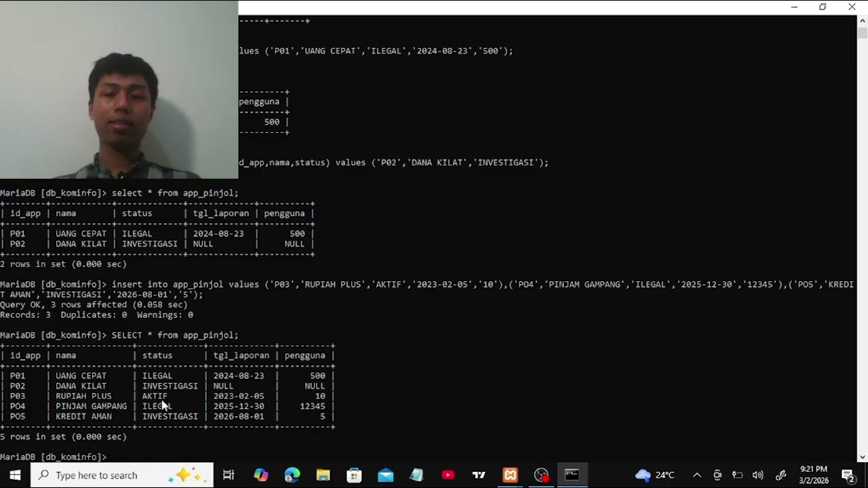Image resolution: width=868 pixels, height=488 pixels.
Task: Click the 'SELECT * from app_pinjol;' uppercase command
Action: (175, 335)
